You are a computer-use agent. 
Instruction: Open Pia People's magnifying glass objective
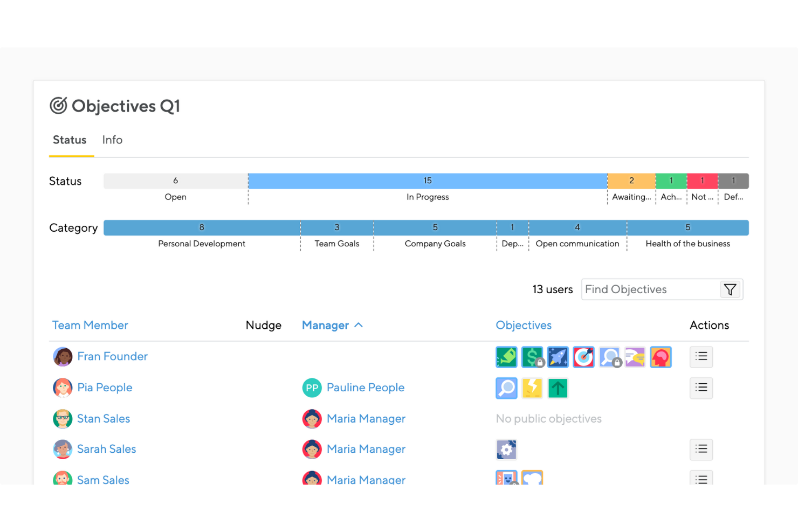point(506,388)
